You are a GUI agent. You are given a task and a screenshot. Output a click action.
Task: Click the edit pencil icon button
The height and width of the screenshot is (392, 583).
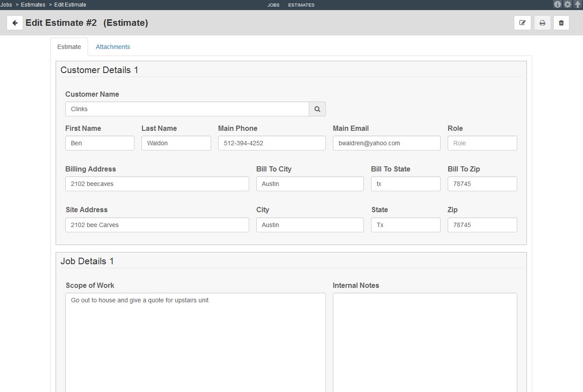(x=523, y=23)
